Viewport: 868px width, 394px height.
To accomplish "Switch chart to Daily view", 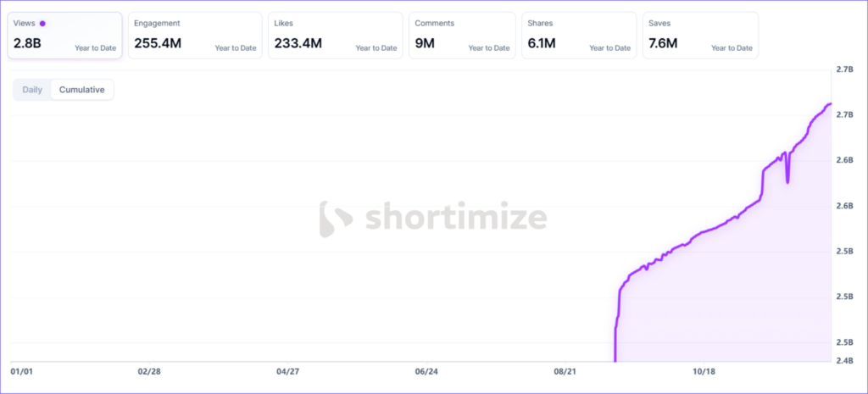I will pos(32,90).
